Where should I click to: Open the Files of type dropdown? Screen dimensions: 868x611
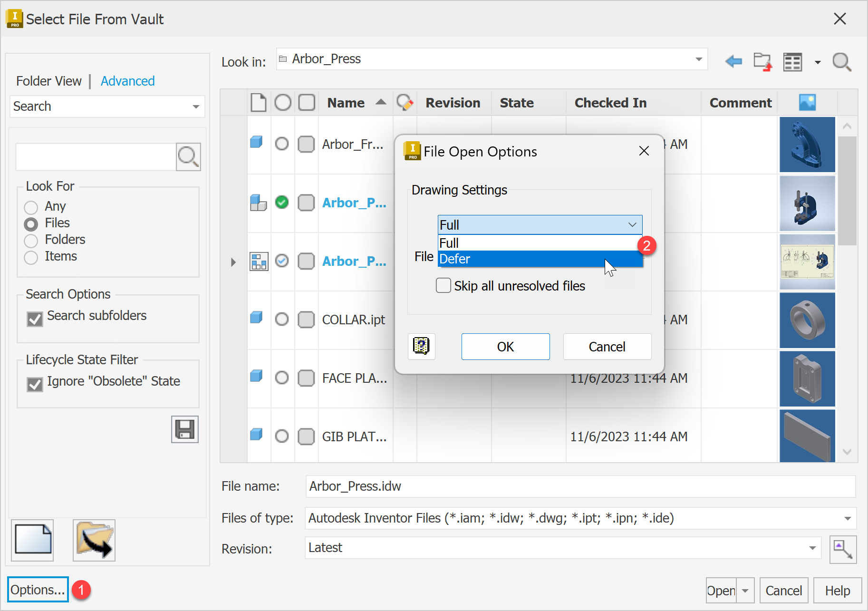(x=847, y=518)
